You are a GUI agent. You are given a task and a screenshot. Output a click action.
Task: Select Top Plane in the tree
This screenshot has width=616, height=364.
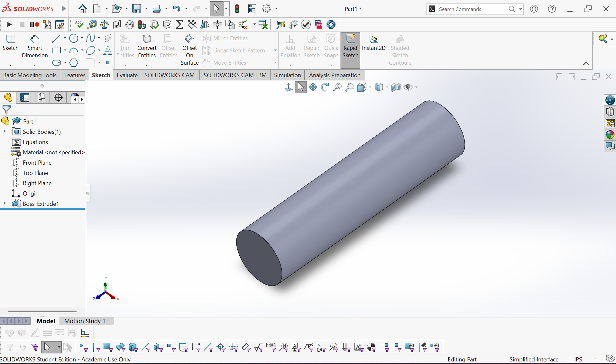point(35,173)
